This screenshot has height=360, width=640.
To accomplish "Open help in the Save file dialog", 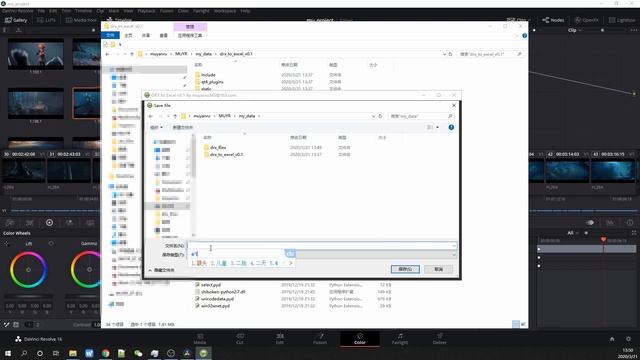I will tap(451, 127).
